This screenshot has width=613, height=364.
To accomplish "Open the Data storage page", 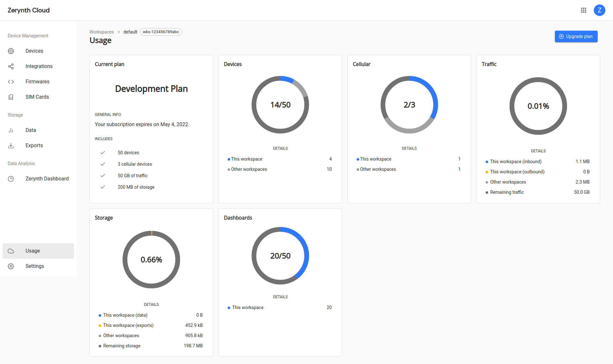I will (x=38, y=130).
